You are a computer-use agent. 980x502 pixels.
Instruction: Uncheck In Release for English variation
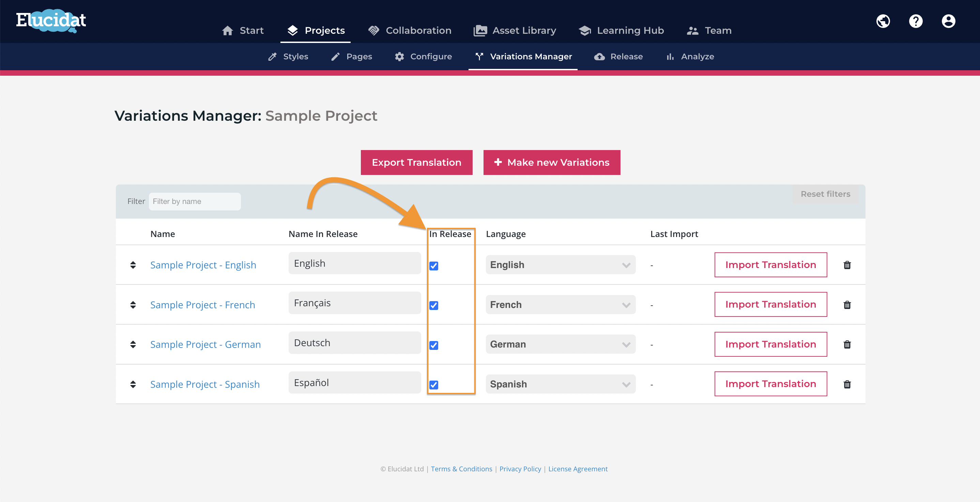[434, 266]
